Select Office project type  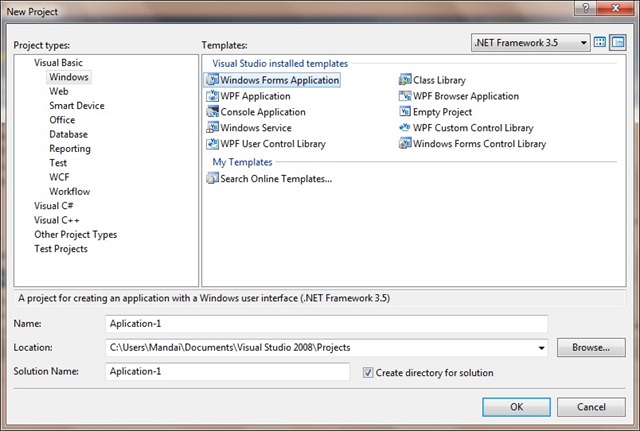click(x=62, y=120)
